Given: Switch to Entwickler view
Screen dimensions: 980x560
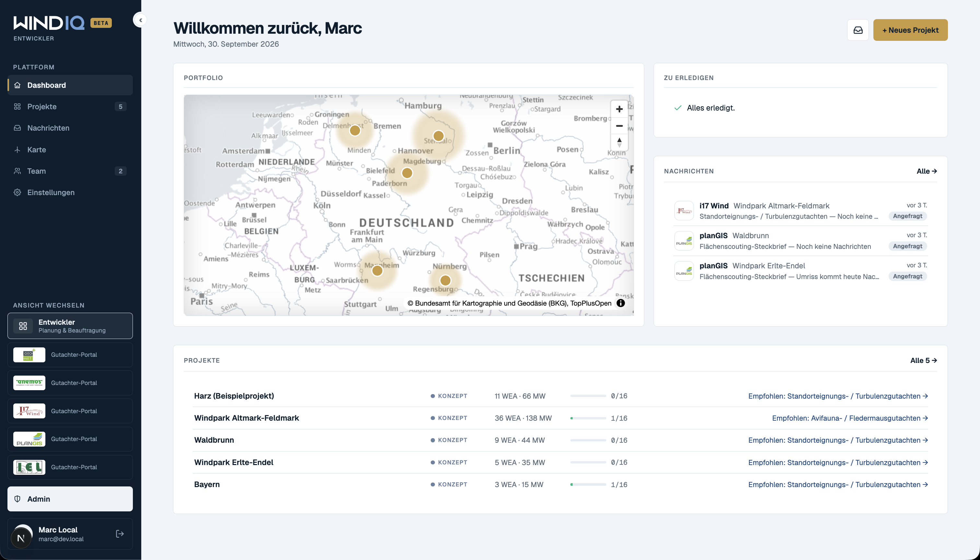Looking at the screenshot, I should point(70,326).
